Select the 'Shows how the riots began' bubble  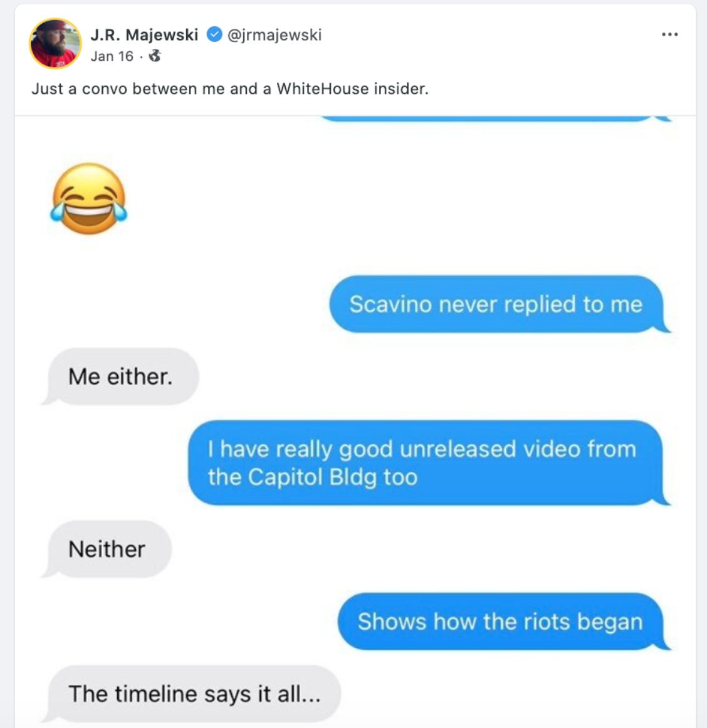pyautogui.click(x=500, y=621)
